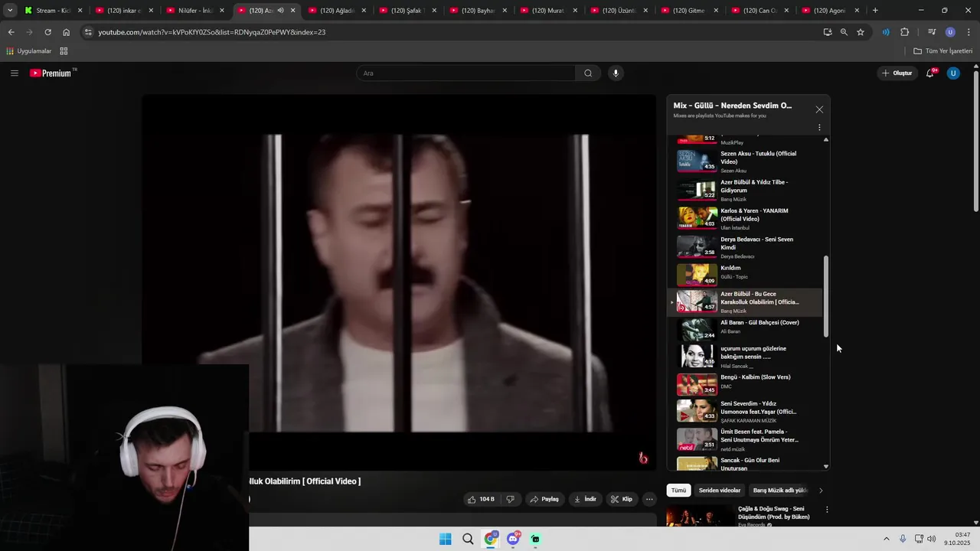
Task: Open YouTube notifications bell
Action: pyautogui.click(x=930, y=73)
